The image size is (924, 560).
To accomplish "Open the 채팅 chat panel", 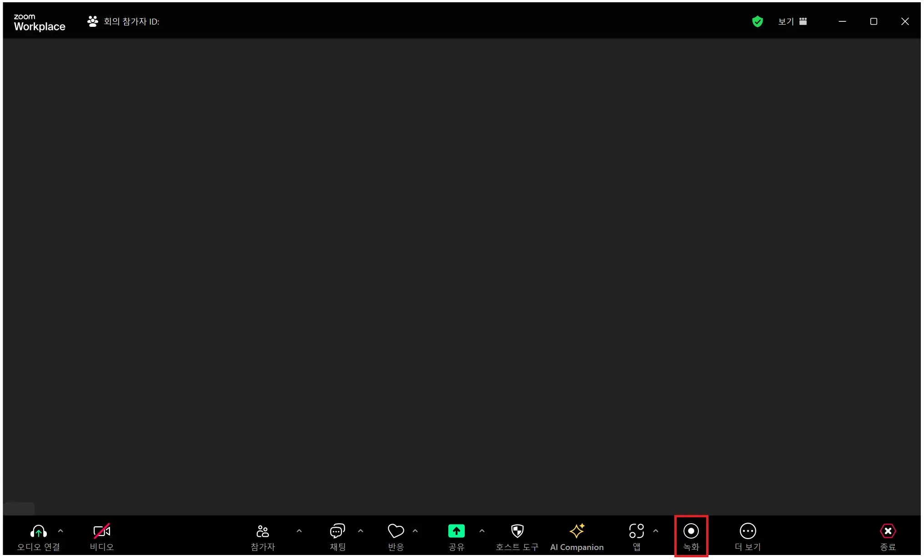I will pos(337,531).
